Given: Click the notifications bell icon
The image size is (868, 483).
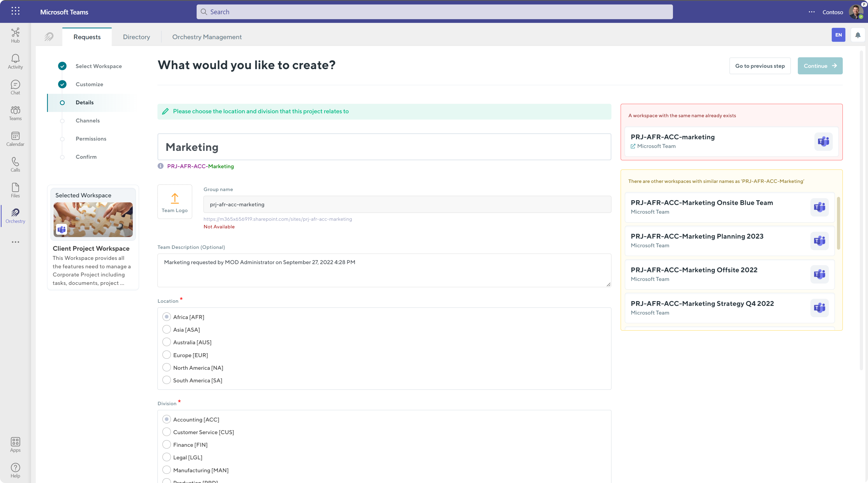Looking at the screenshot, I should (858, 35).
